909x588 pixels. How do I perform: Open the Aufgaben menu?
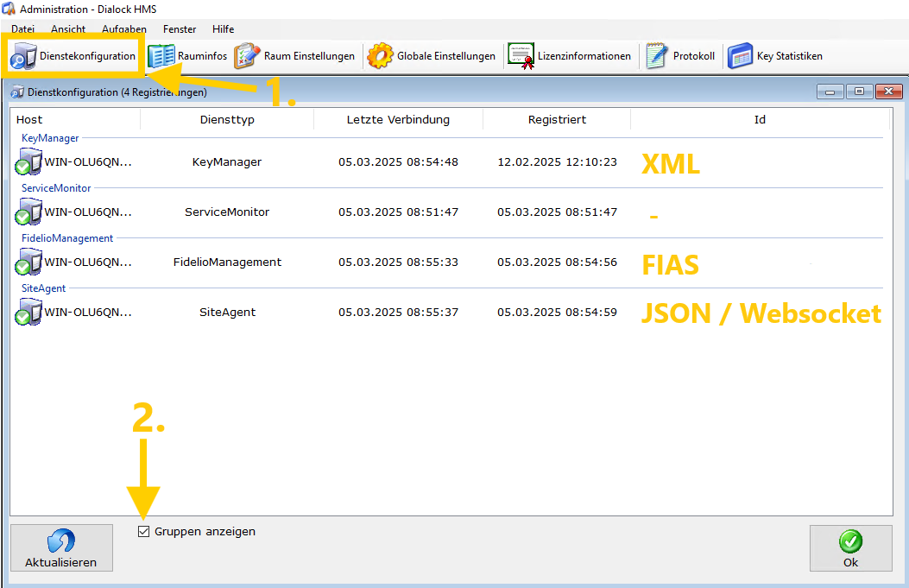pyautogui.click(x=120, y=29)
